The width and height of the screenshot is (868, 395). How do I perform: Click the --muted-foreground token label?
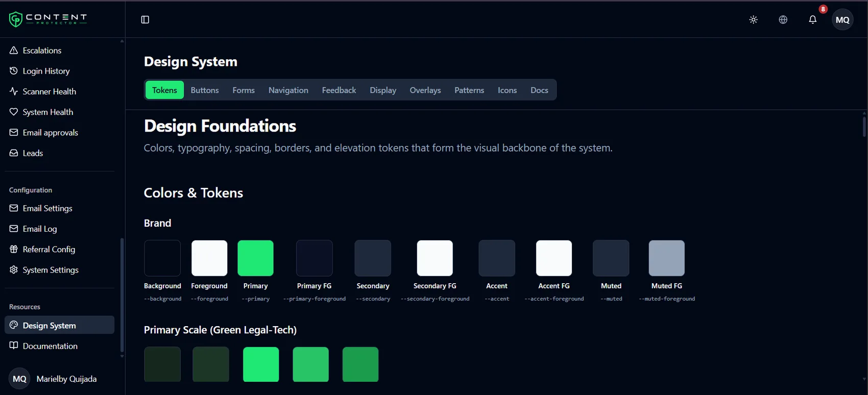tap(667, 299)
